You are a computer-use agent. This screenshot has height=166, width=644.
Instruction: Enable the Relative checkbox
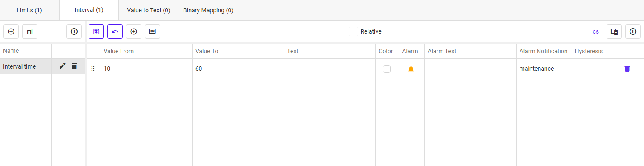point(354,31)
